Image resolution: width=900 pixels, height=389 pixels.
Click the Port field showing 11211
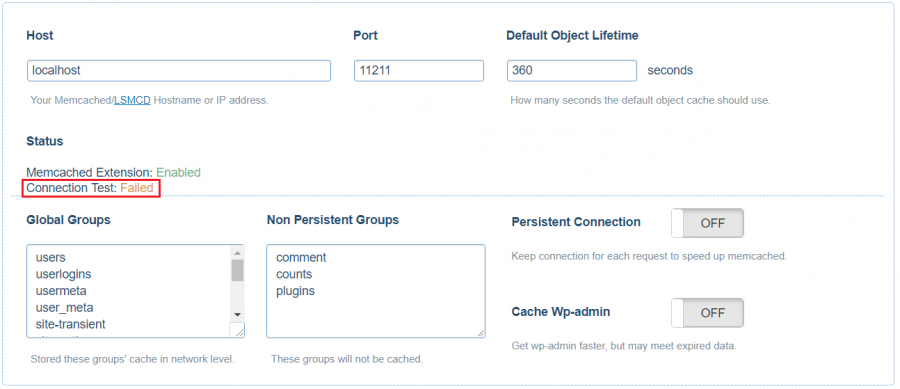[419, 71]
